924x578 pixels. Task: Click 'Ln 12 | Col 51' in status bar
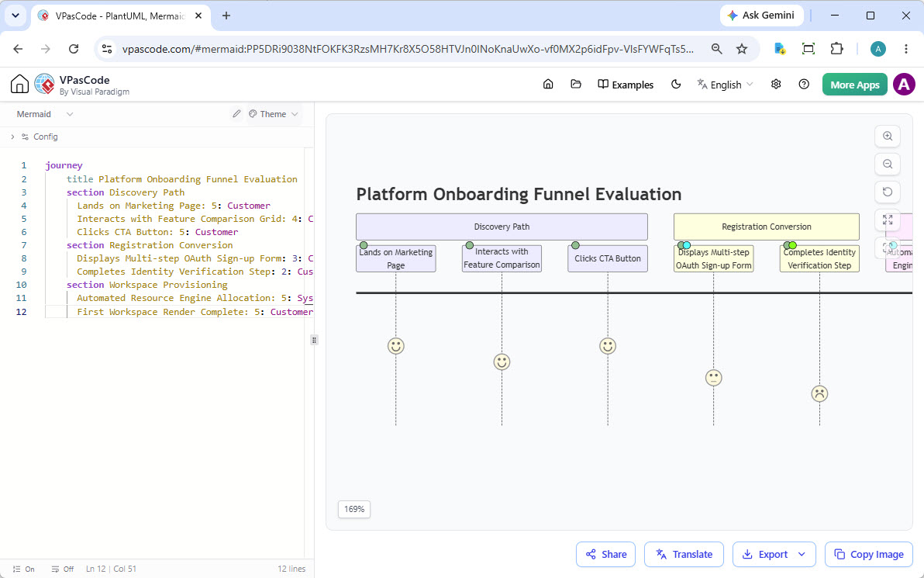click(111, 569)
